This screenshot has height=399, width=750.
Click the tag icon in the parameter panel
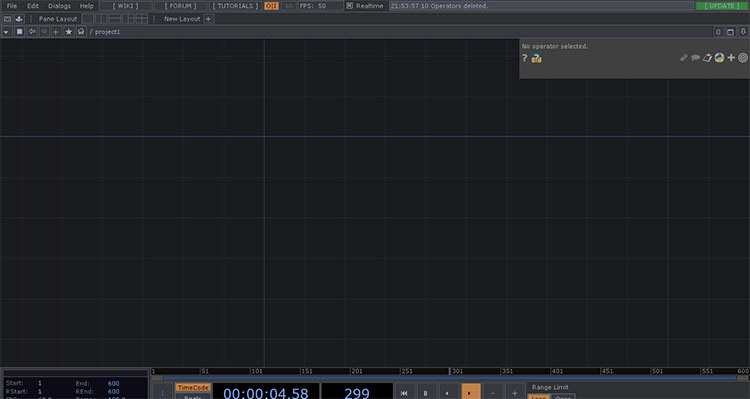(x=707, y=58)
